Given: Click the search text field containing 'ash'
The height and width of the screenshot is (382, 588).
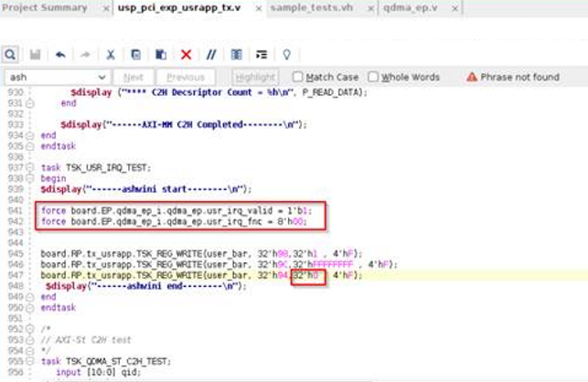Looking at the screenshot, I should tap(50, 78).
